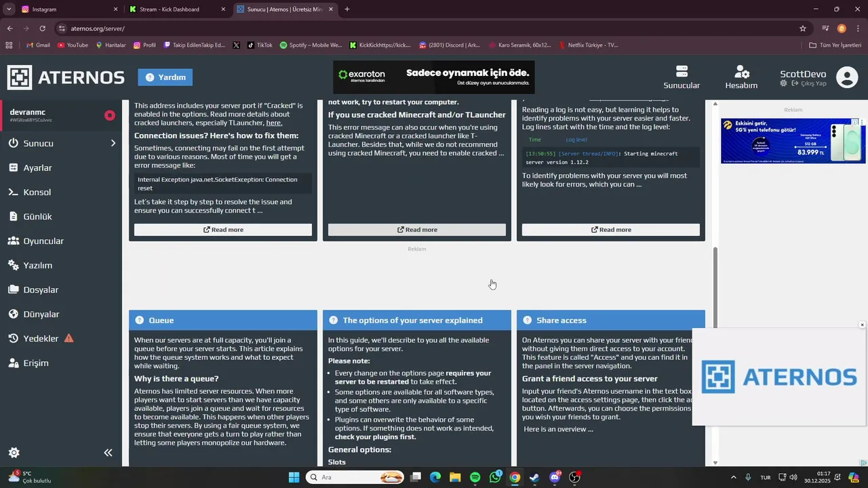Bookmark this page with star icon
Screen dimensions: 868x488
(803, 28)
